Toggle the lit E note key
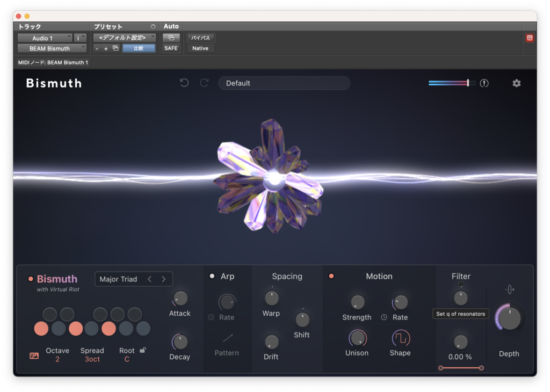Viewport: 550px width, 392px height. 75,329
